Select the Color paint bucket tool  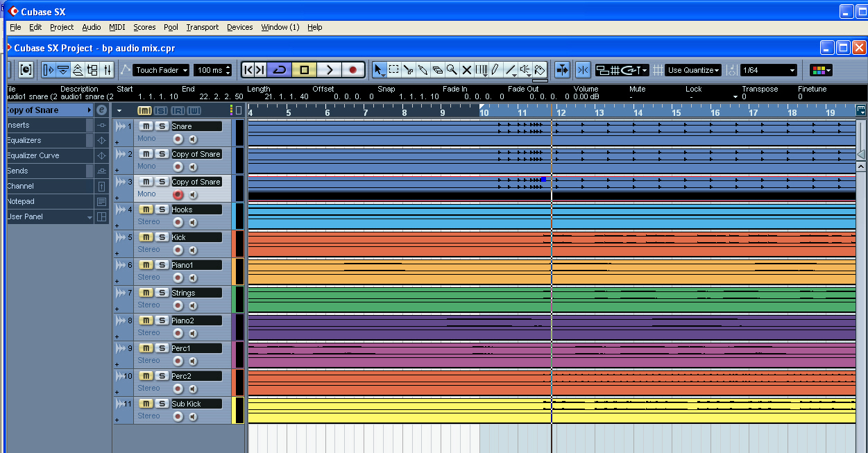point(540,70)
